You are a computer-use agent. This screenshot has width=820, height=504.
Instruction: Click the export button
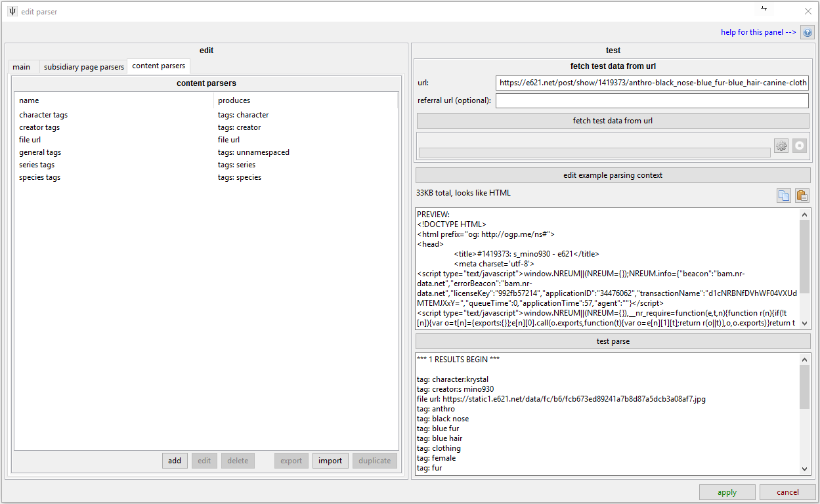(291, 461)
